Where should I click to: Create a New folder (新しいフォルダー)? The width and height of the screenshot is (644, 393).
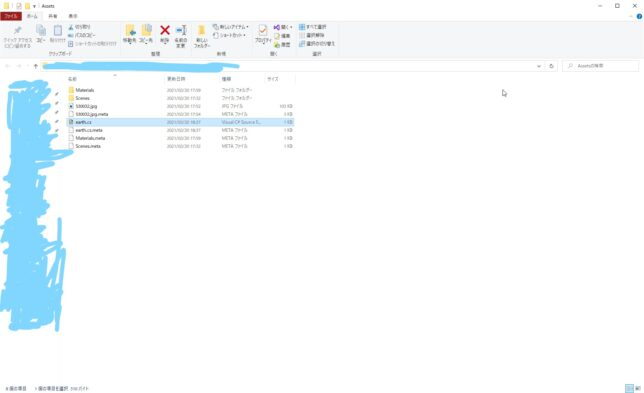click(202, 36)
